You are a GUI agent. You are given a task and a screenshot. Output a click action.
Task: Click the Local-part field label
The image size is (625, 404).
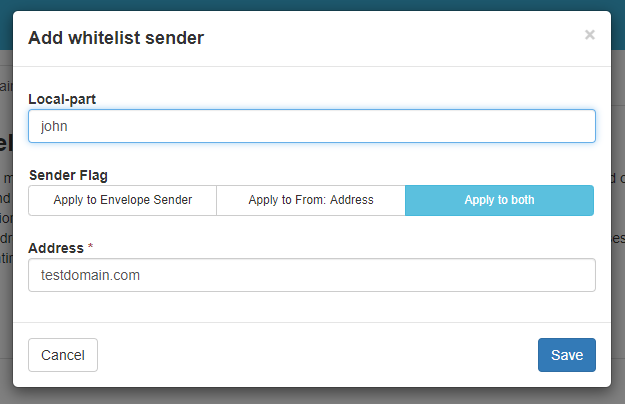pos(69,99)
